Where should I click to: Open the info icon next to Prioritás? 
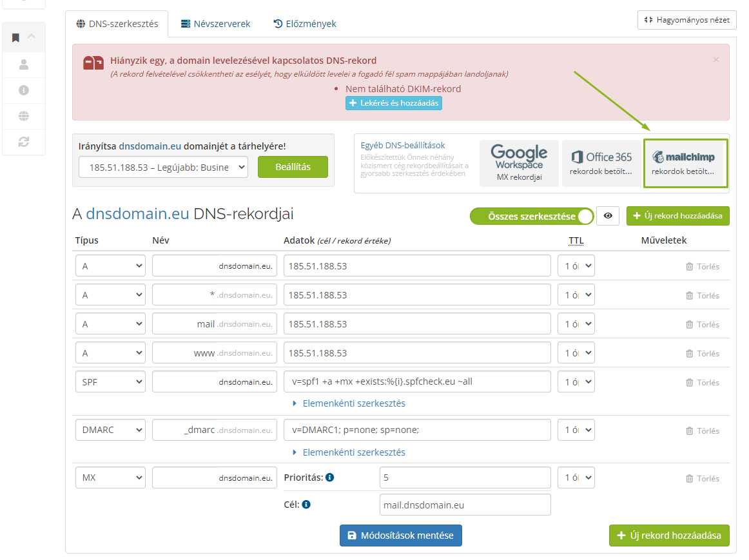[331, 478]
